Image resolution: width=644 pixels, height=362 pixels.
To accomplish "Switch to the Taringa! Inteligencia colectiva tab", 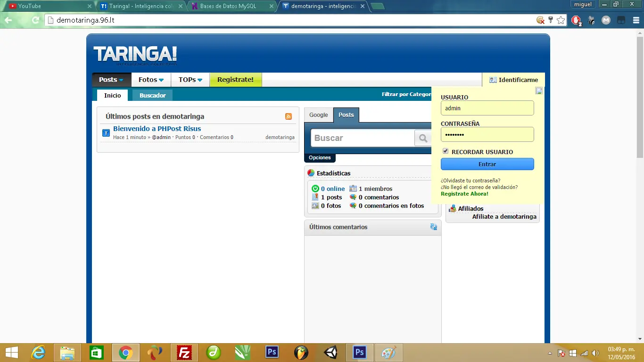I will tap(141, 6).
